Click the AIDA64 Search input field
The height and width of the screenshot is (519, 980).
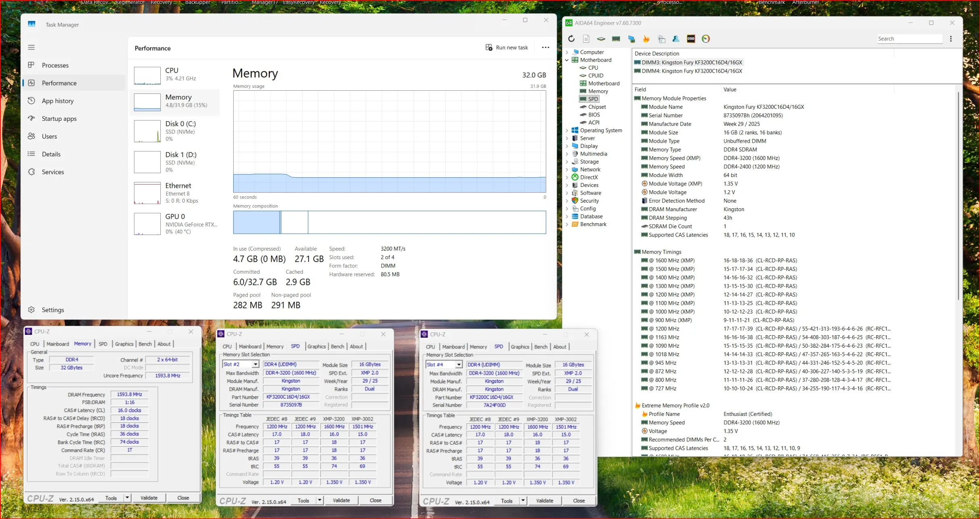coord(909,39)
